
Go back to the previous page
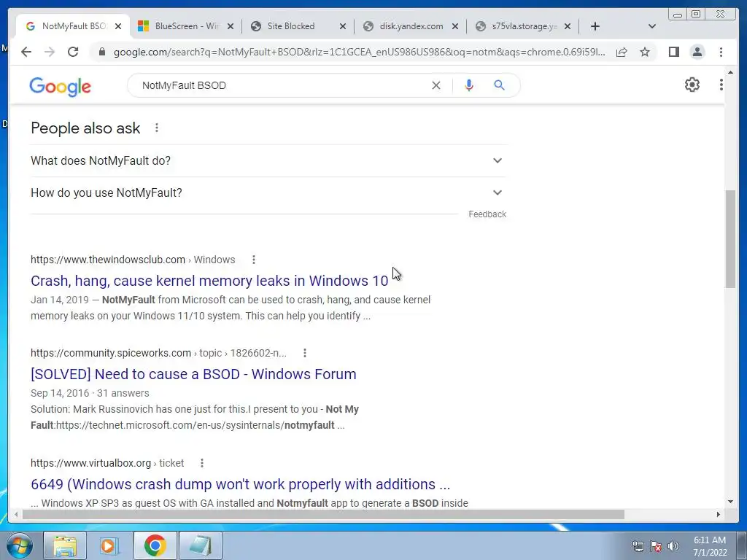click(x=26, y=52)
